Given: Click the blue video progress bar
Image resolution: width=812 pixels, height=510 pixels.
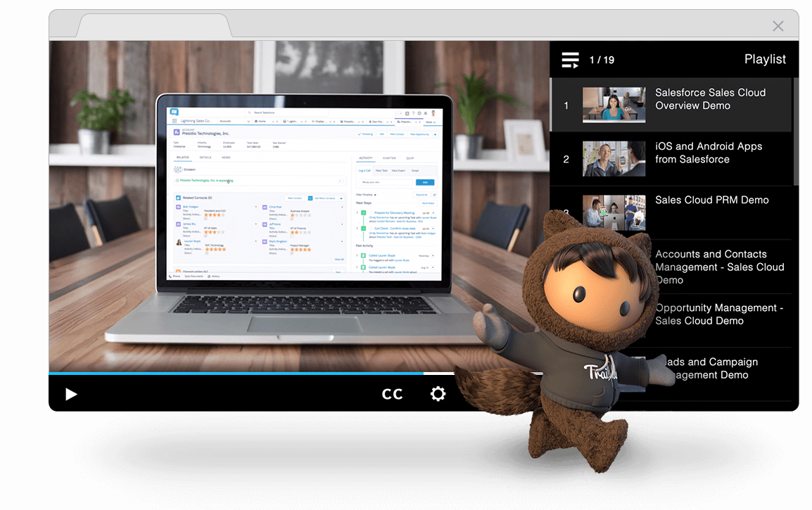Looking at the screenshot, I should click(x=236, y=373).
